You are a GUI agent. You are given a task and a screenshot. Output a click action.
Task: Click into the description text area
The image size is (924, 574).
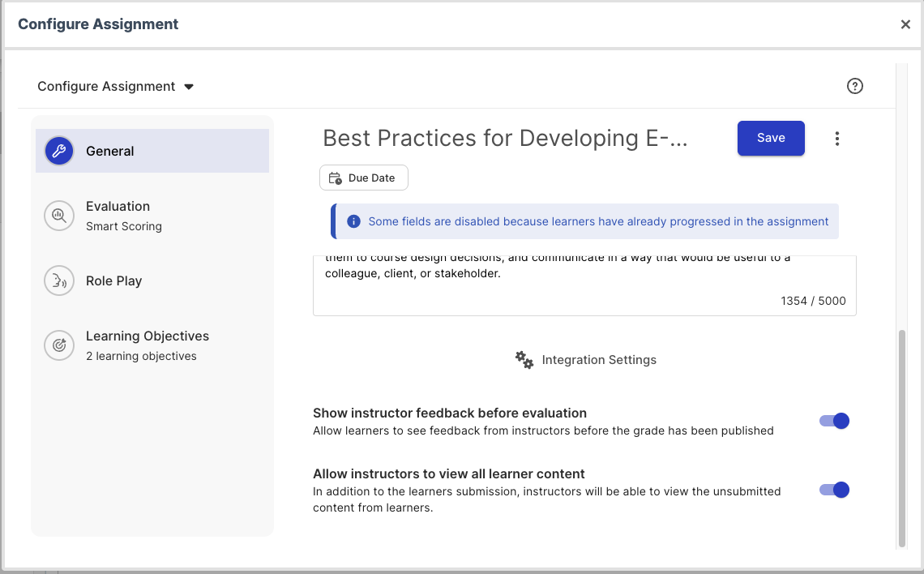coord(584,286)
